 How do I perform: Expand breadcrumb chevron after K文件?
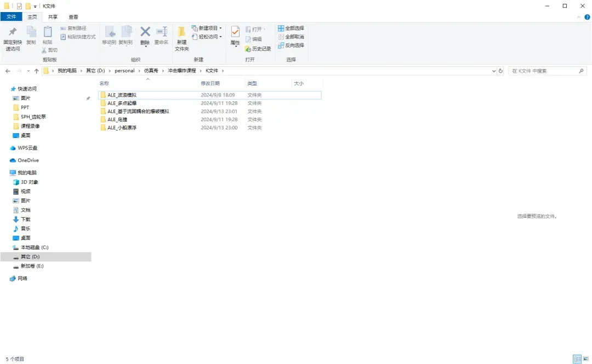[223, 71]
